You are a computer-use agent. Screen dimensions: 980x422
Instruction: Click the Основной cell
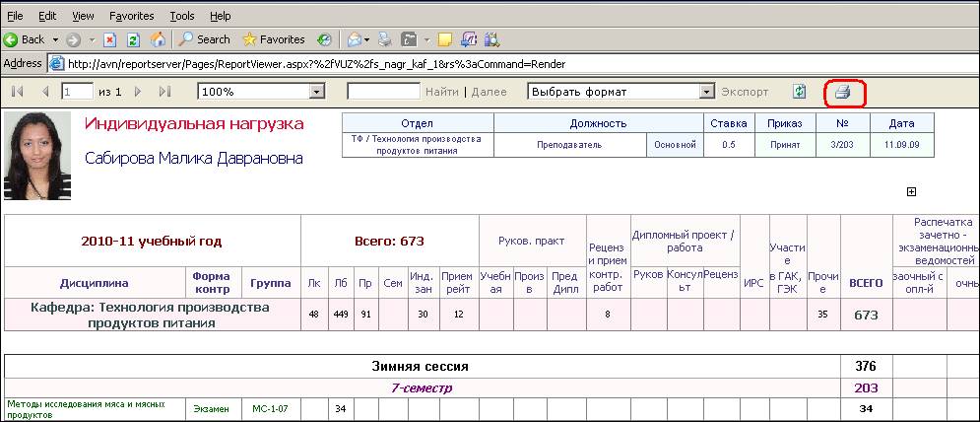(675, 145)
